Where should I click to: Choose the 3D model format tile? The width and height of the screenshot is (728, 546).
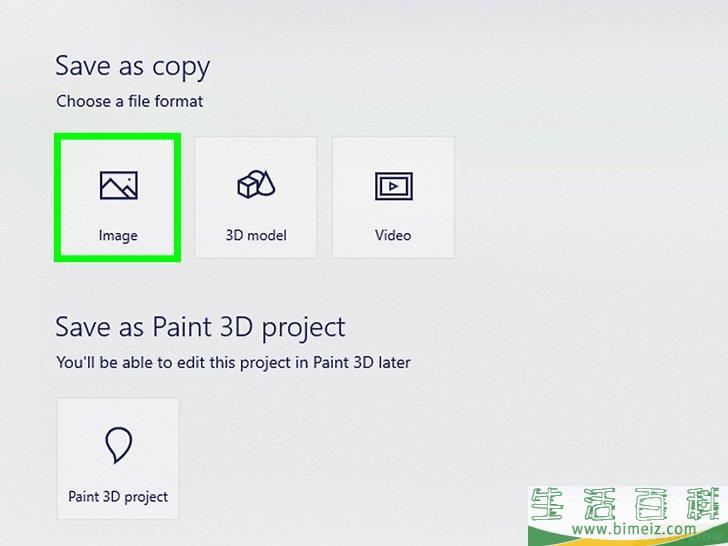(x=256, y=197)
